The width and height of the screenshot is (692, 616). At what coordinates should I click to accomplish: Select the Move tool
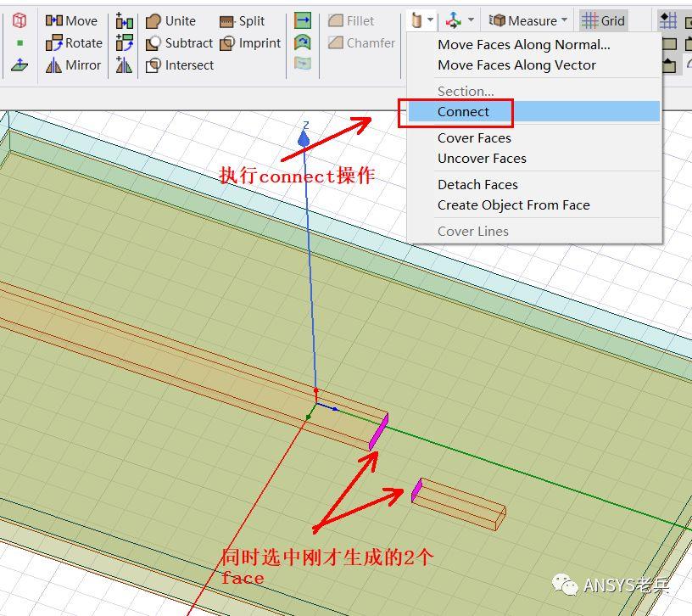click(x=71, y=20)
